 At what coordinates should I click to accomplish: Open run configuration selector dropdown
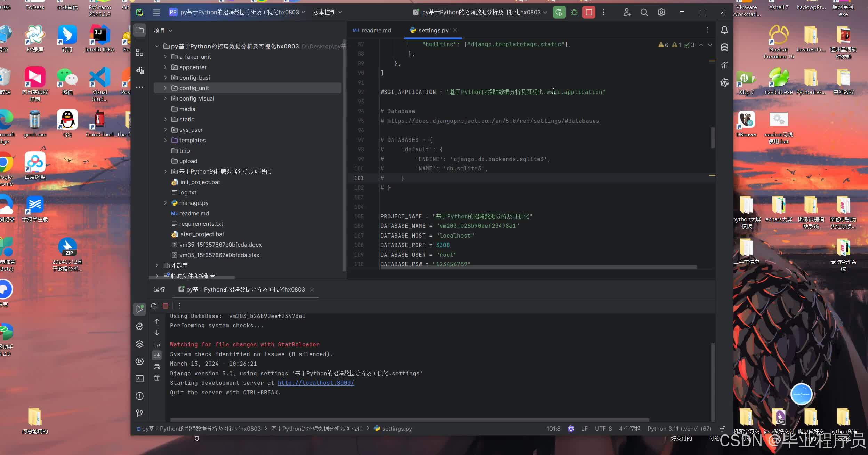480,12
